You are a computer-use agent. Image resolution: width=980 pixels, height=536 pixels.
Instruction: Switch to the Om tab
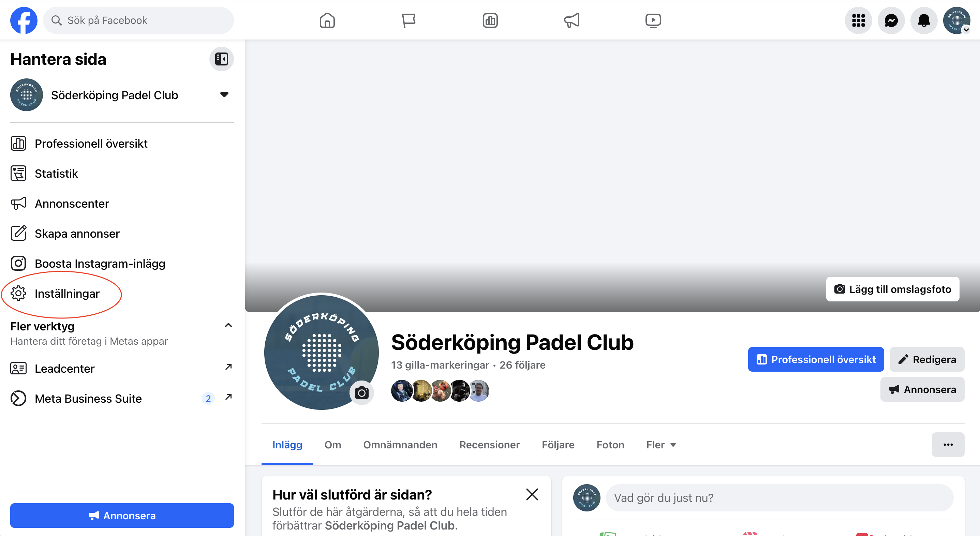pyautogui.click(x=332, y=445)
